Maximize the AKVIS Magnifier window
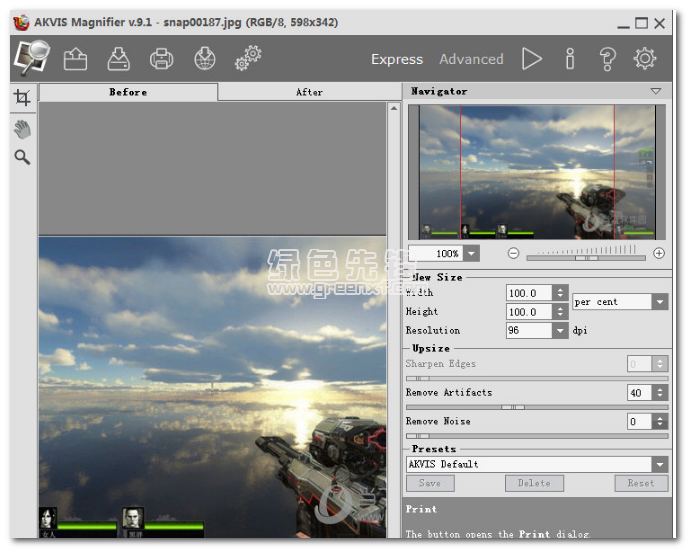This screenshot has height=549, width=687. 641,23
